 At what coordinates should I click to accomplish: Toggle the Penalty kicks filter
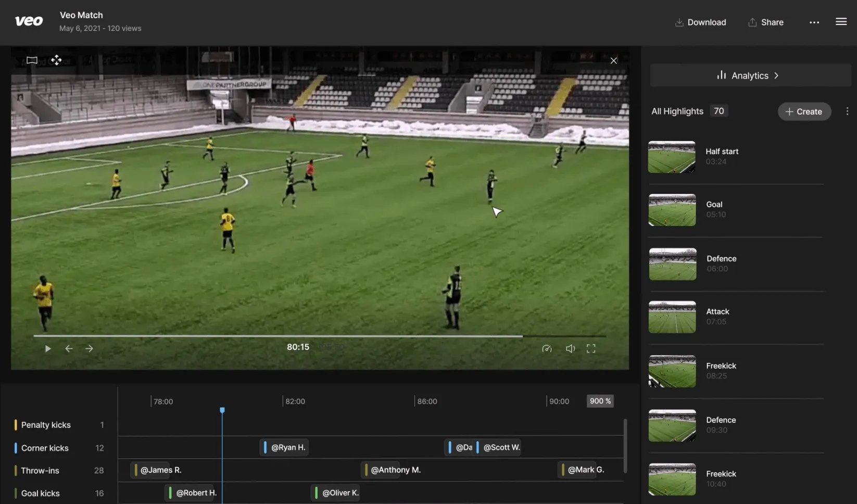(x=45, y=424)
